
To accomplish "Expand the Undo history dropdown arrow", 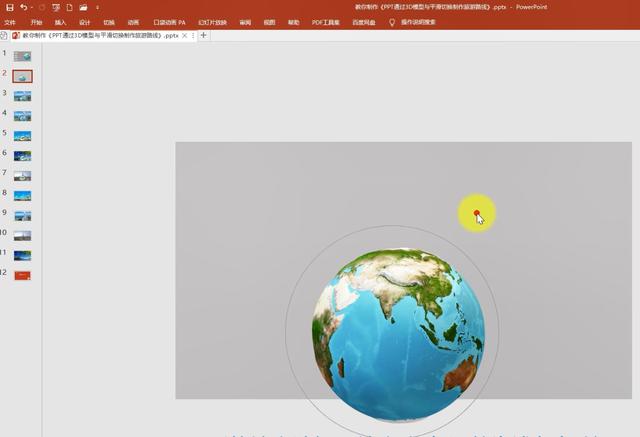I will [31, 7].
